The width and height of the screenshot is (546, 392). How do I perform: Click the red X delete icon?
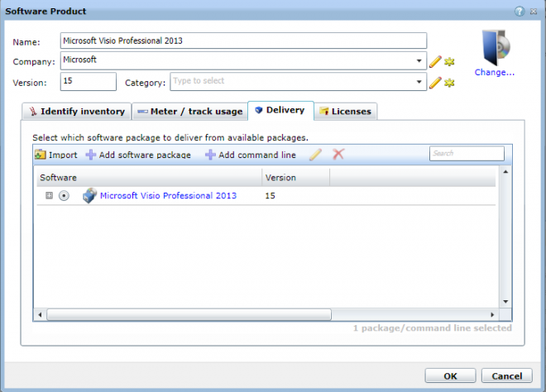[x=338, y=154]
